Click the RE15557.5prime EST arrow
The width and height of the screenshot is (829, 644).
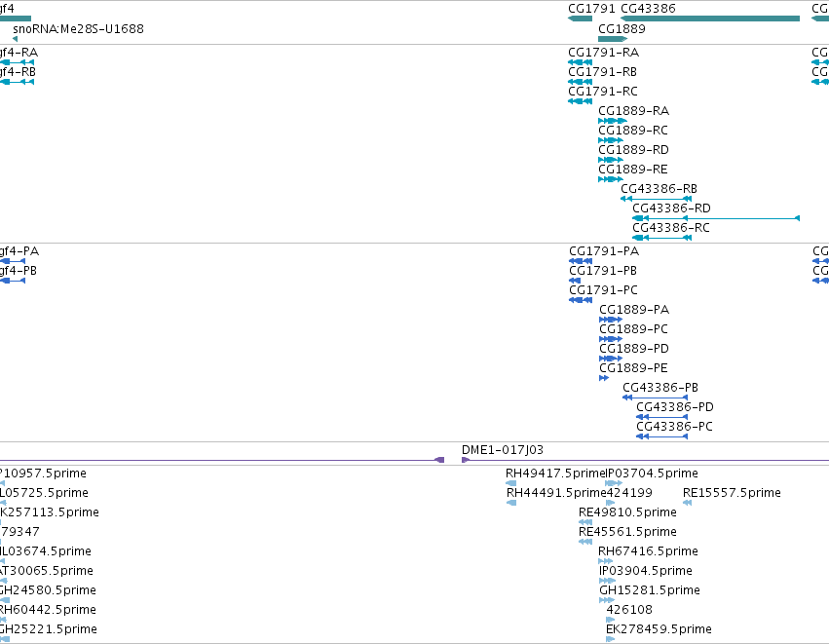point(688,503)
